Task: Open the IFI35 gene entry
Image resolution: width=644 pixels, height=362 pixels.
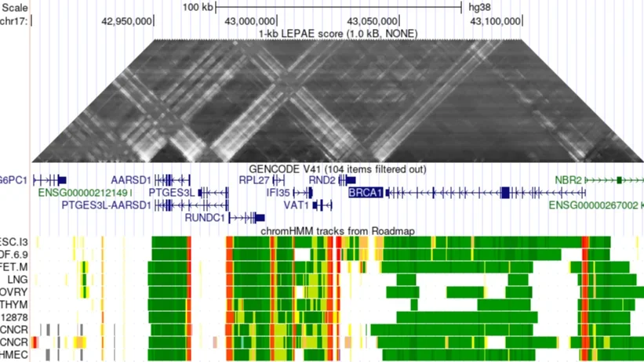Action: pos(278,192)
